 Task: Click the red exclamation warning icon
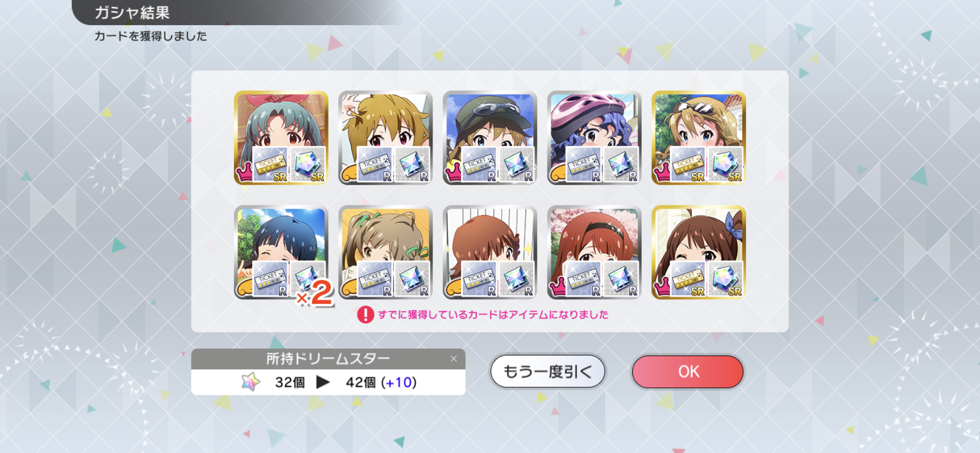[x=365, y=315]
